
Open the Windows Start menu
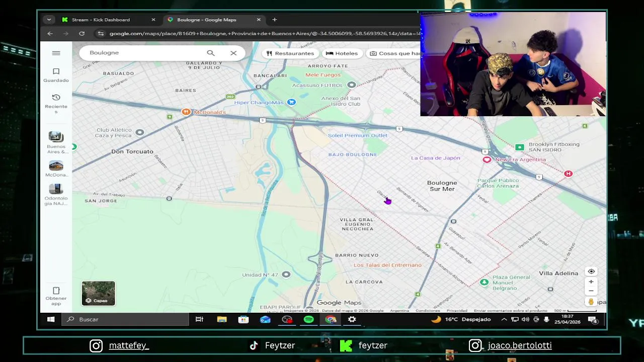tap(51, 319)
